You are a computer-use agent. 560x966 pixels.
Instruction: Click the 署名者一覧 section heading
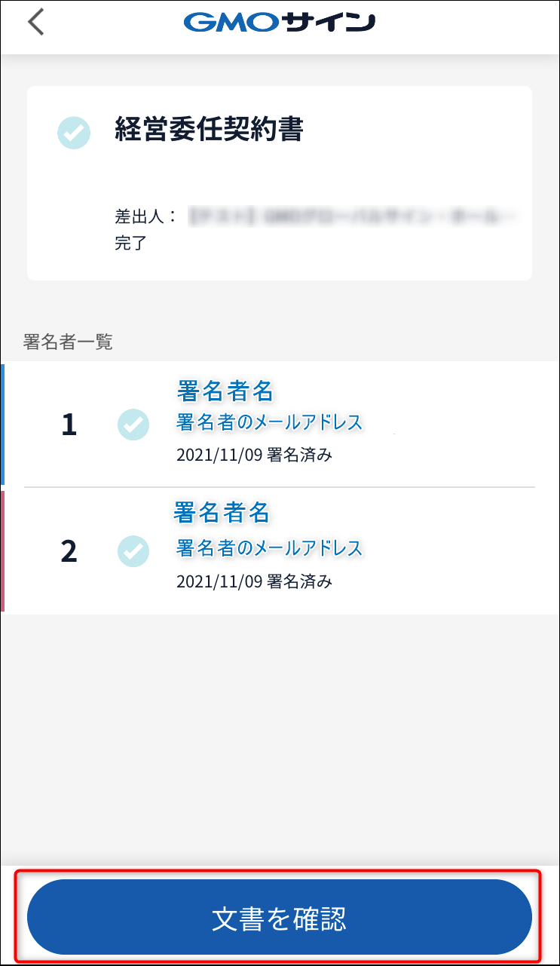point(68,342)
